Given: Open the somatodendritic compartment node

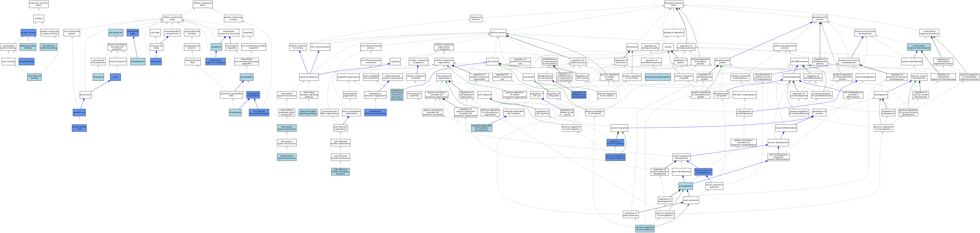Looking at the screenshot, I should click(x=172, y=33).
